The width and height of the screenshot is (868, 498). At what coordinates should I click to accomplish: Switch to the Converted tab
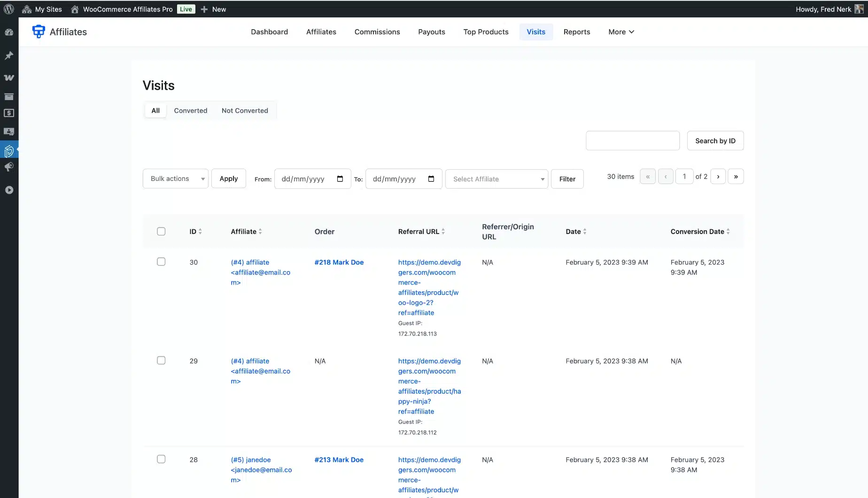[x=190, y=110]
